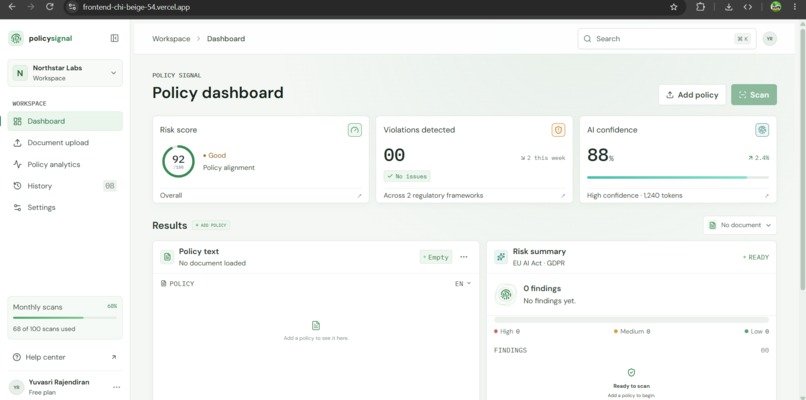Open the Help center link

click(65, 357)
